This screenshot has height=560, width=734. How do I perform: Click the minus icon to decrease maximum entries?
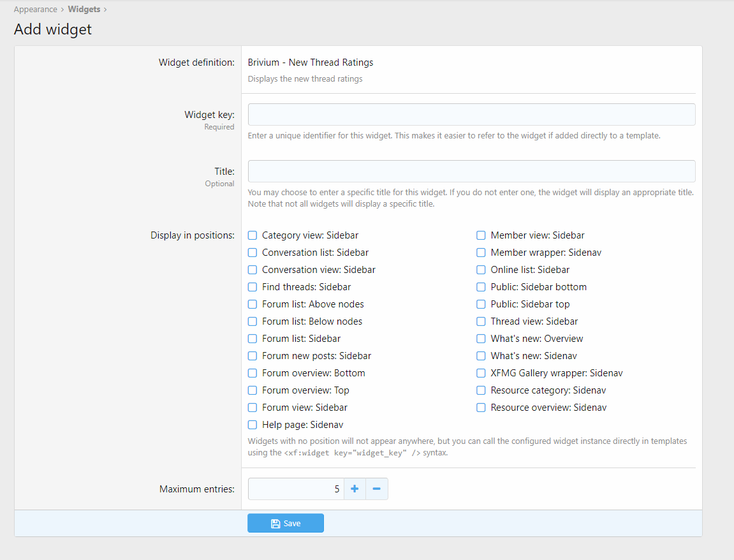376,489
